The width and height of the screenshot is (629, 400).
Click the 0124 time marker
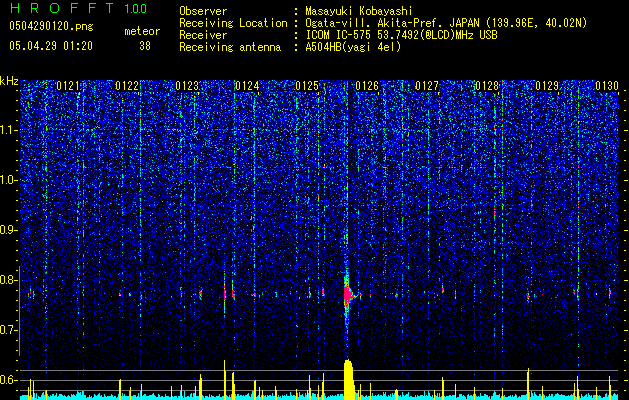point(247,86)
